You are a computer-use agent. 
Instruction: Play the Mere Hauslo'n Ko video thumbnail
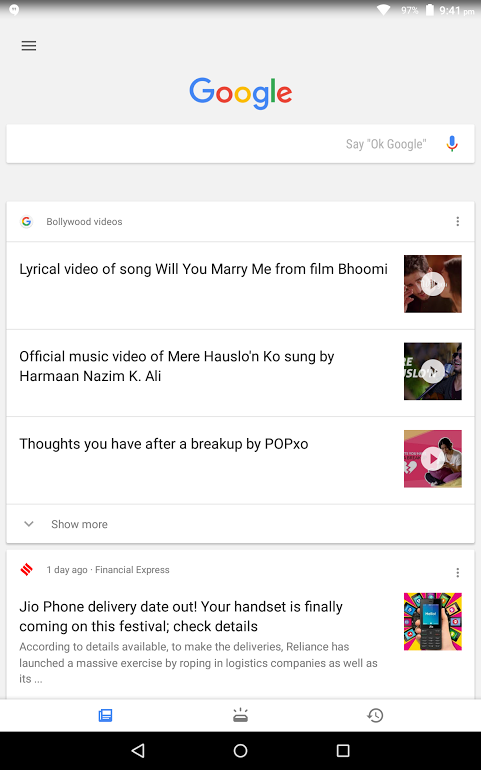pos(433,371)
